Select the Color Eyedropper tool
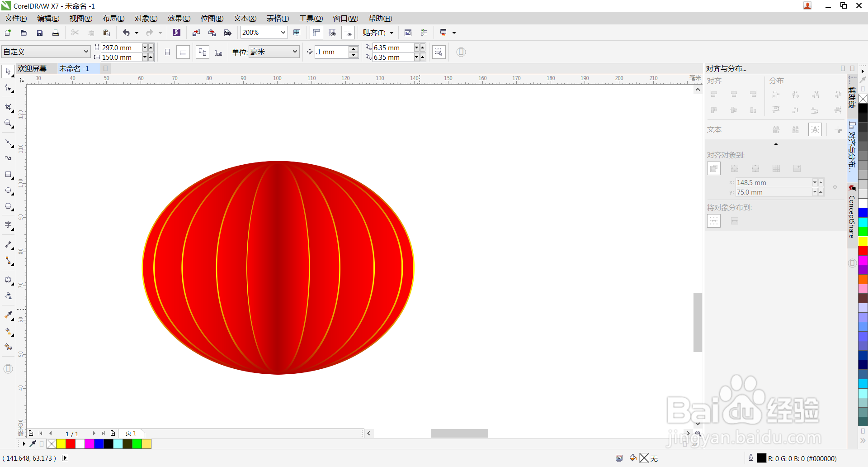Image resolution: width=868 pixels, height=467 pixels. click(8, 315)
